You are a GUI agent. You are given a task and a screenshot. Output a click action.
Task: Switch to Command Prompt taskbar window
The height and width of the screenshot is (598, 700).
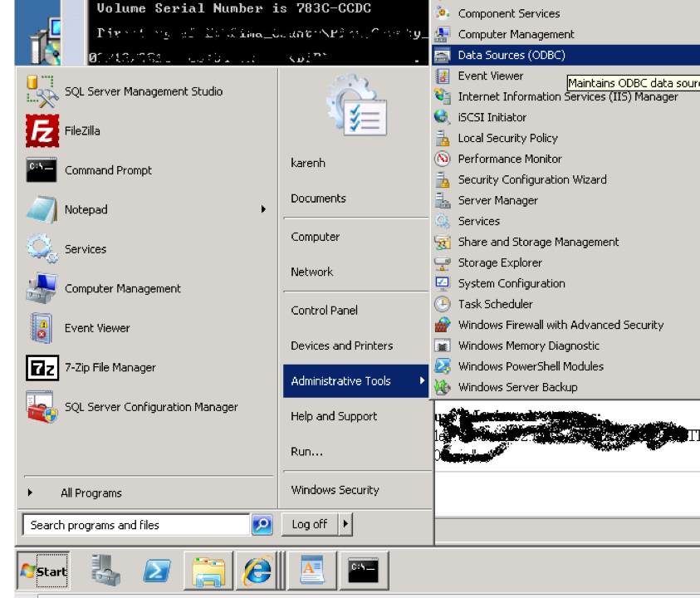364,571
